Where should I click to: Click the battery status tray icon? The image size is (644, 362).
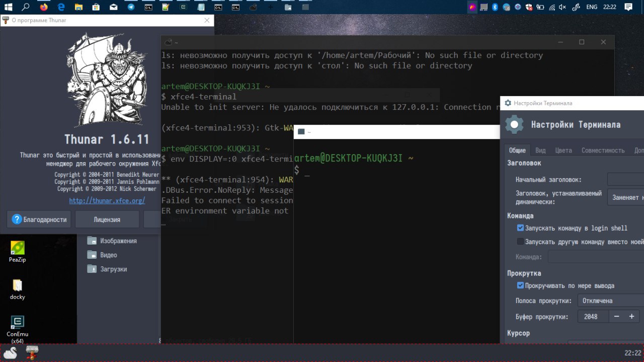click(540, 7)
